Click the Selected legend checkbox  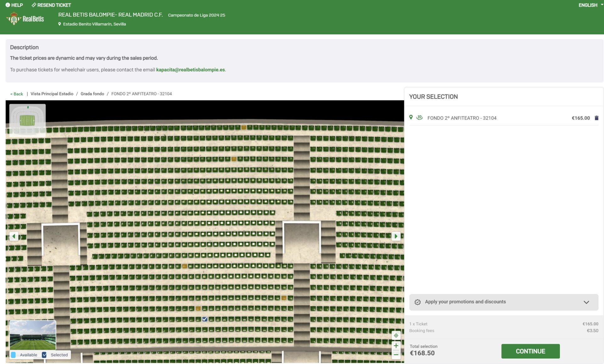pos(44,355)
